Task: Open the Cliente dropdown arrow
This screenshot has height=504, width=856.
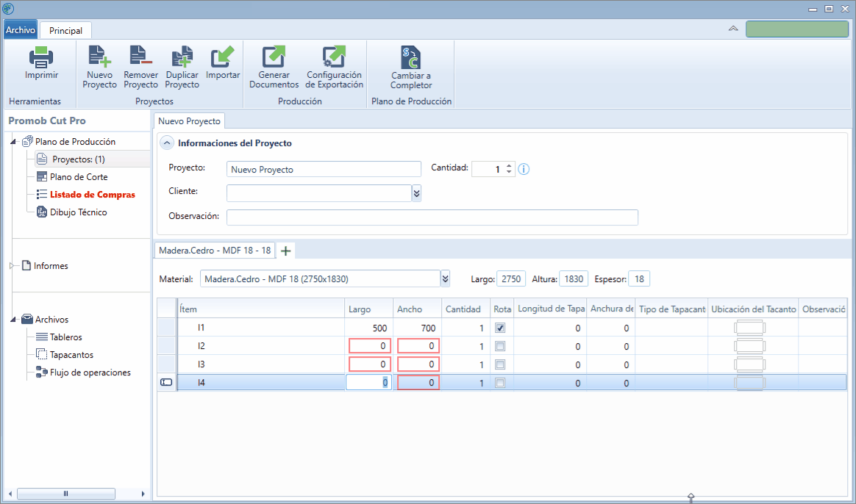Action: coord(416,193)
